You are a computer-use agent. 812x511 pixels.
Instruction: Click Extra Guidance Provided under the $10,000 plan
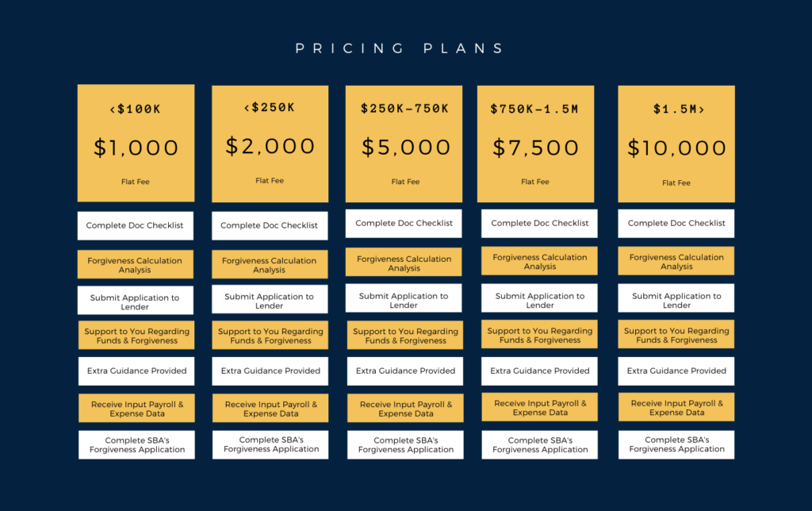(676, 371)
